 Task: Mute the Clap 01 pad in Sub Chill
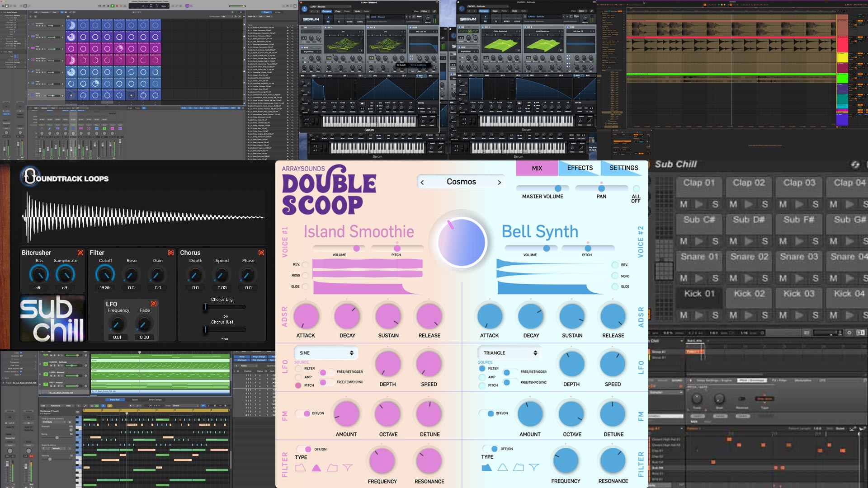[x=683, y=203]
